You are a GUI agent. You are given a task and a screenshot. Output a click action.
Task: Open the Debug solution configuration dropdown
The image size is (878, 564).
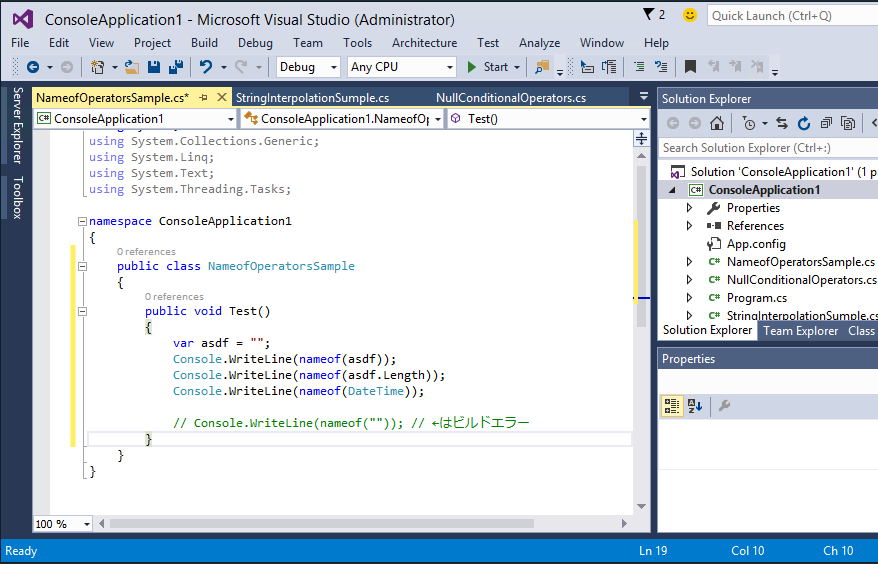coord(334,67)
